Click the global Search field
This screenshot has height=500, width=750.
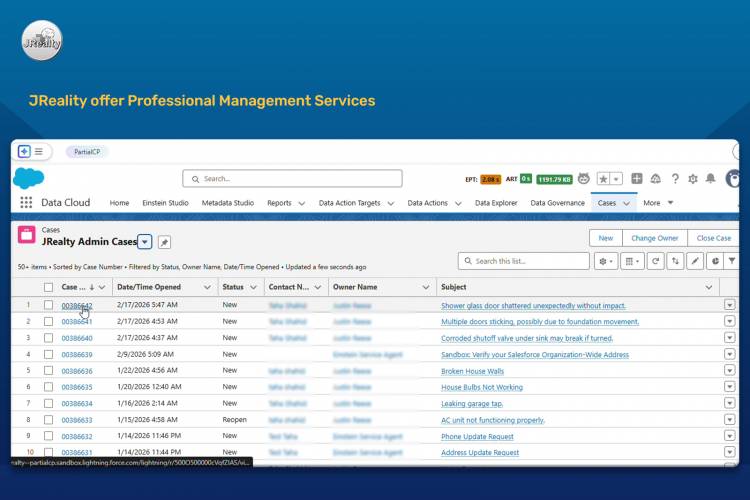(292, 178)
